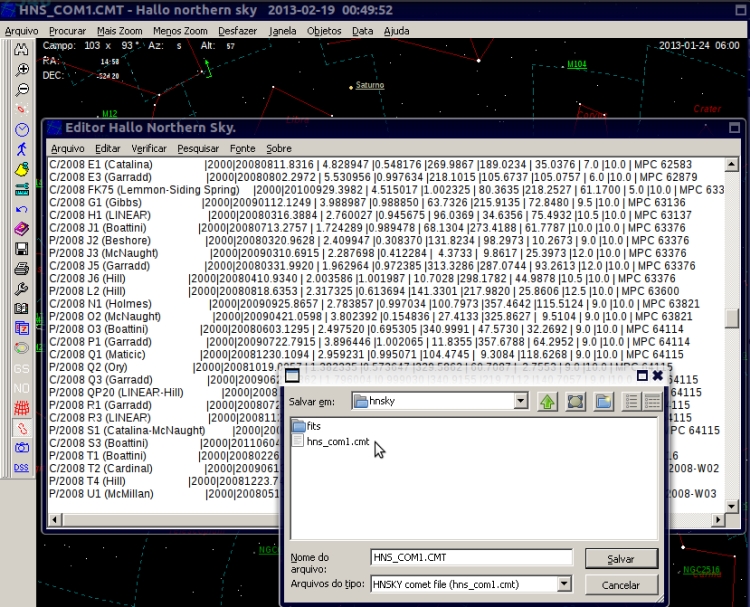Click editor scrollbar down arrow

click(731, 506)
